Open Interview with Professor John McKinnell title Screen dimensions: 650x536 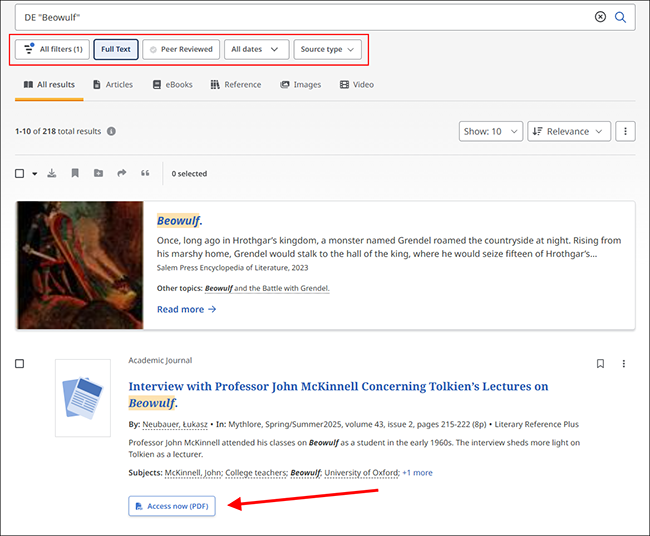[338, 394]
